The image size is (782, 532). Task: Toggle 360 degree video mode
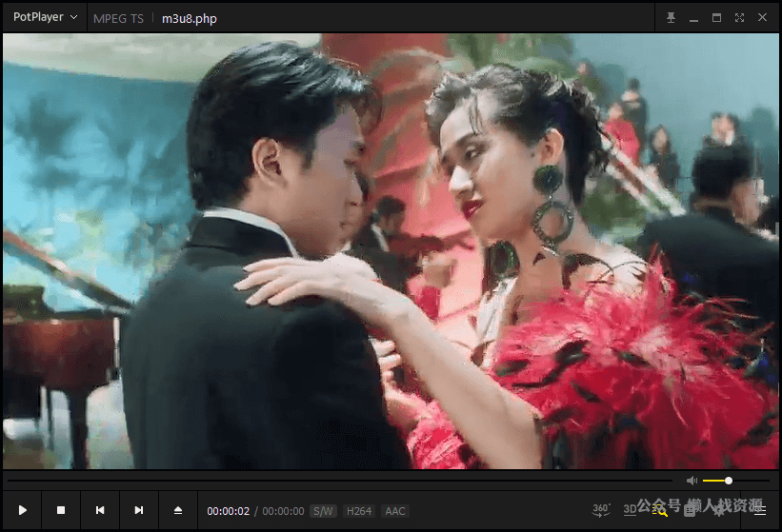coord(601,509)
